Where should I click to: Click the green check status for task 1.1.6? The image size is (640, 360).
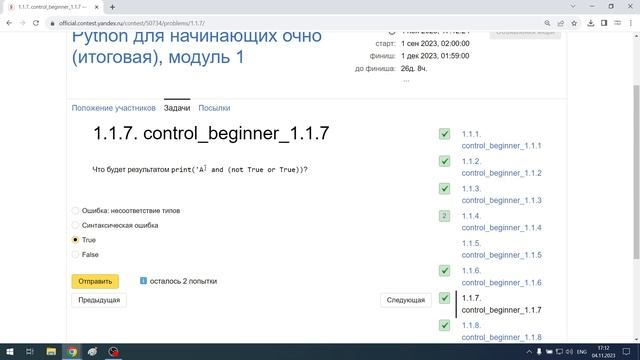tap(444, 271)
